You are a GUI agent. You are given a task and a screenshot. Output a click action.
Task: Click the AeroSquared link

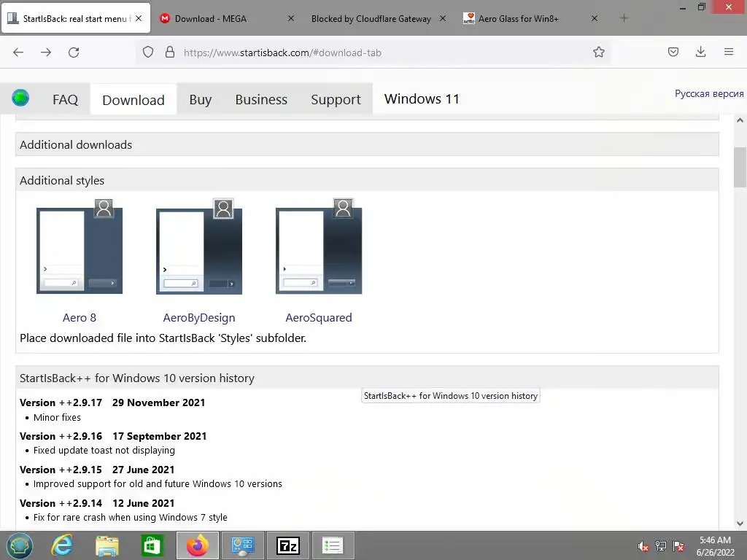(x=319, y=318)
